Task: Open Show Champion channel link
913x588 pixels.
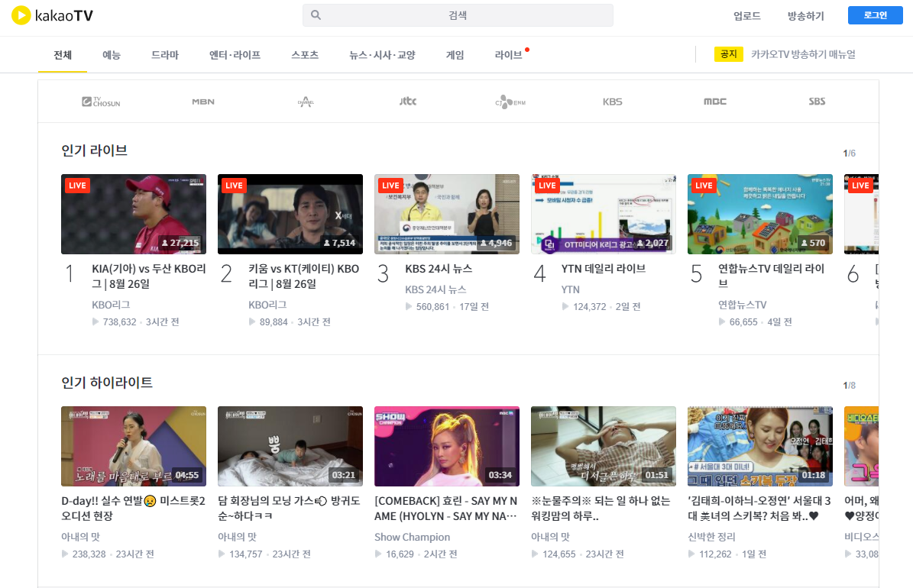Action: [413, 537]
